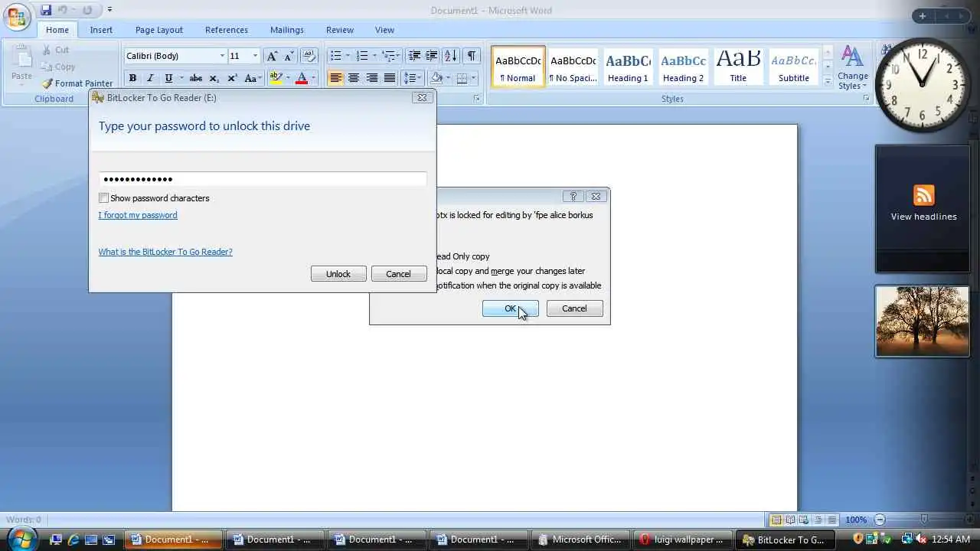The image size is (980, 551).
Task: Expand the Styles gallery More button
Action: [x=828, y=80]
